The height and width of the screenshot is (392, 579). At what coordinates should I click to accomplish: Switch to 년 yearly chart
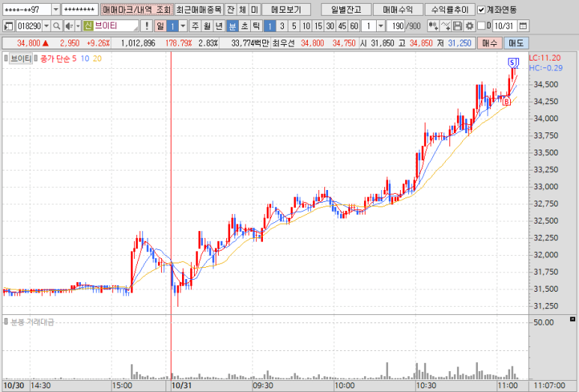(219, 26)
